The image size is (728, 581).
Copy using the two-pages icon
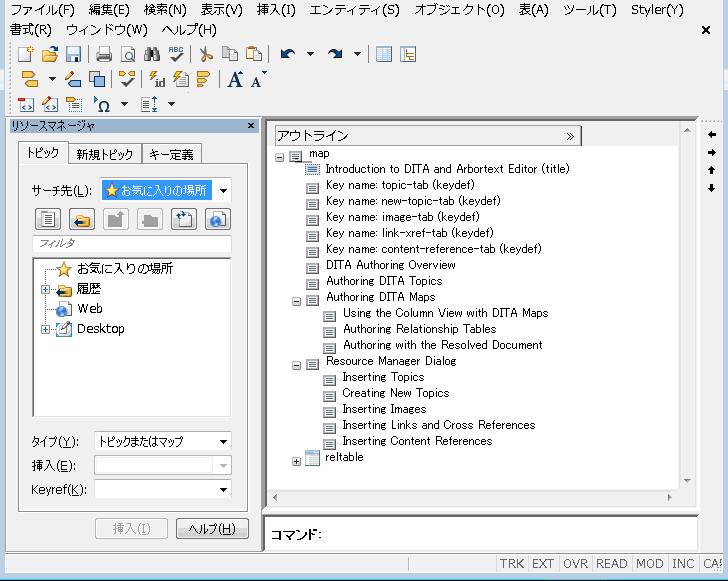click(230, 54)
